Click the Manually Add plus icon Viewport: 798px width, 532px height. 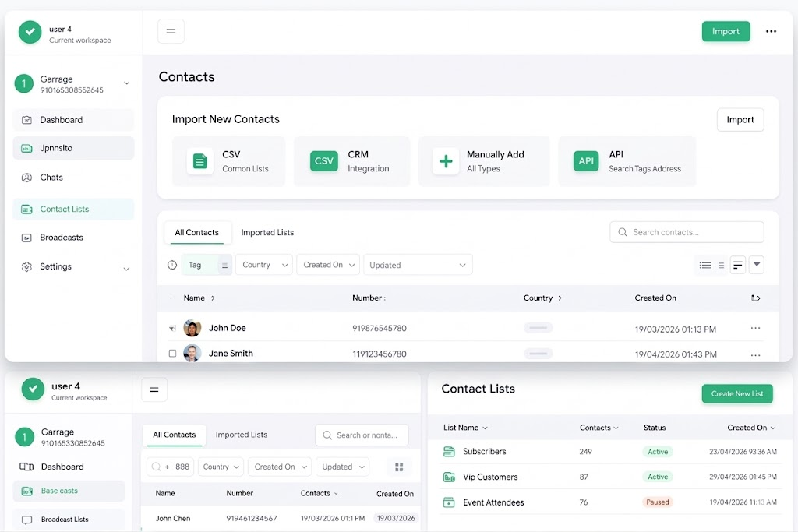pyautogui.click(x=446, y=161)
